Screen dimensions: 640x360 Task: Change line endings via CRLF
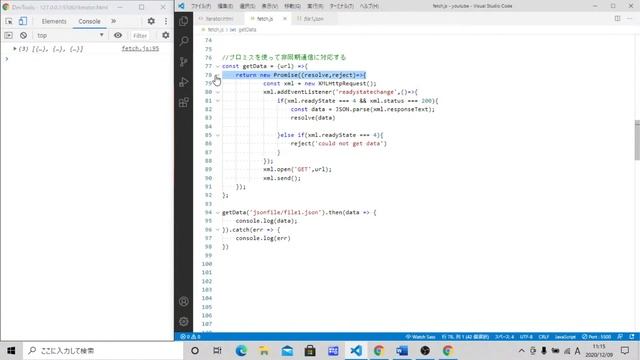point(544,337)
